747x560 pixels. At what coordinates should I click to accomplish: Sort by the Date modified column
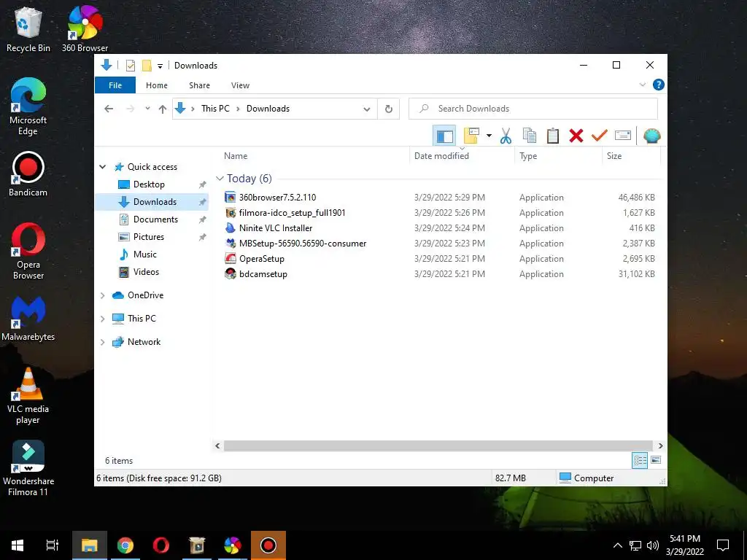[441, 156]
